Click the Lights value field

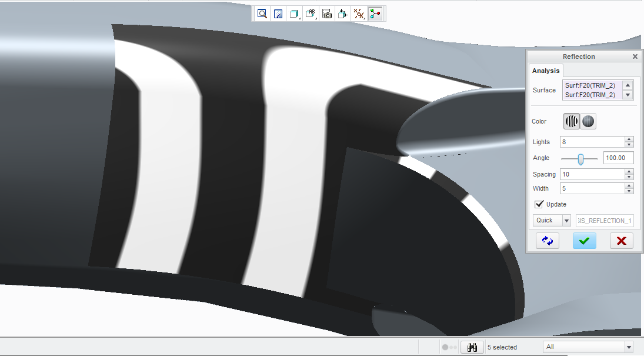[592, 142]
